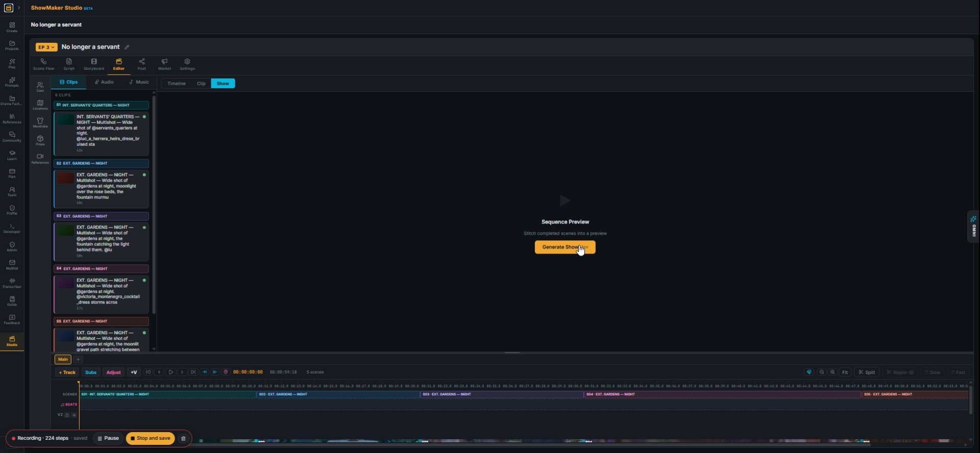Image resolution: width=980 pixels, height=453 pixels.
Task: Open Community in the left sidebar
Action: click(12, 137)
